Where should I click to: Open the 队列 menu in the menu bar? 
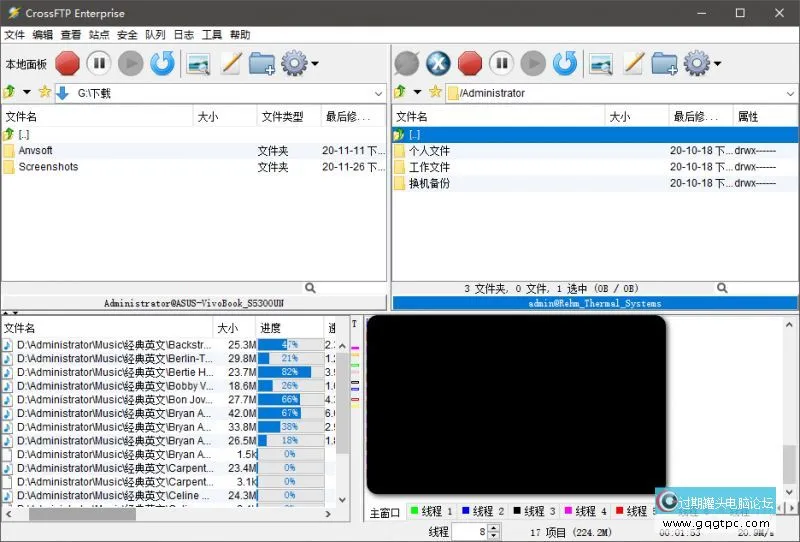(x=155, y=34)
